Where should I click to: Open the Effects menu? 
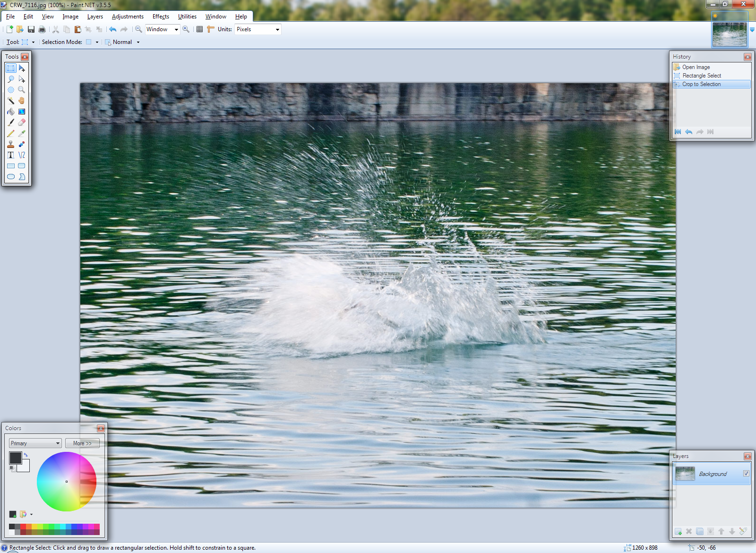(x=161, y=17)
